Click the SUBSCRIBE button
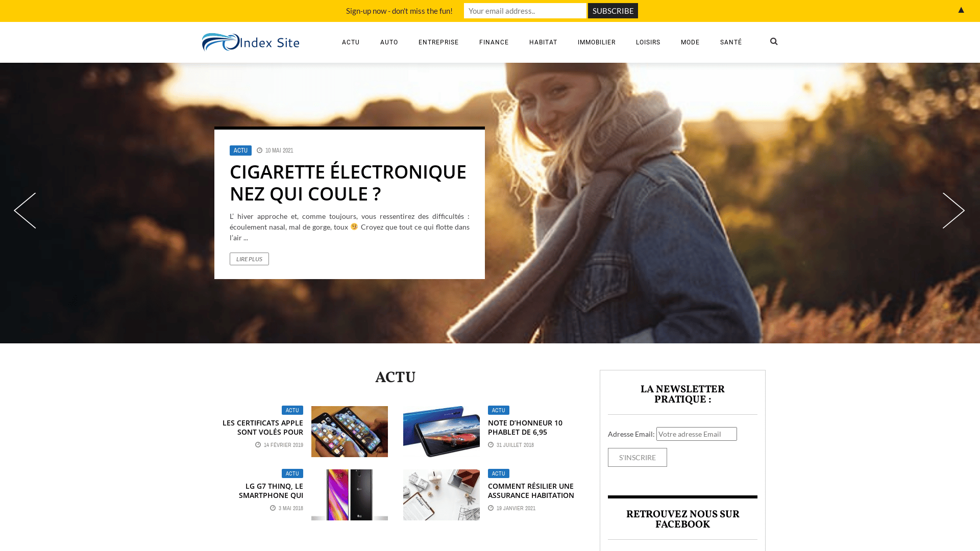 [613, 11]
